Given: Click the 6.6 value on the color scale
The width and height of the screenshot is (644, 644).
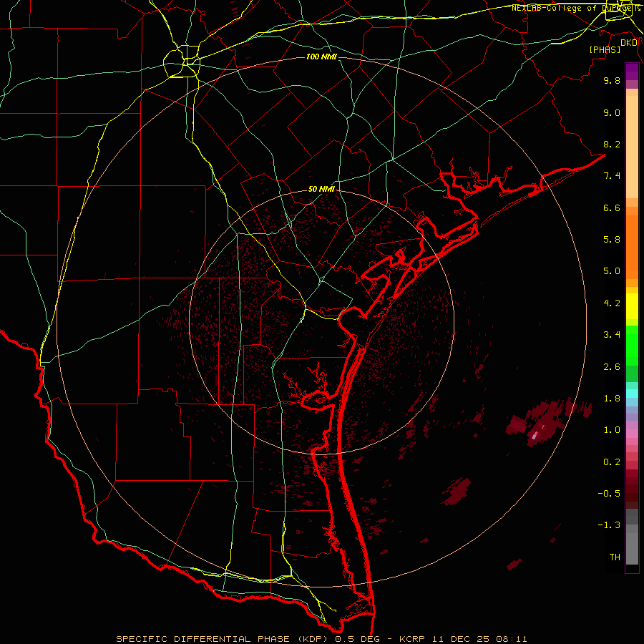Looking at the screenshot, I should 612,208.
